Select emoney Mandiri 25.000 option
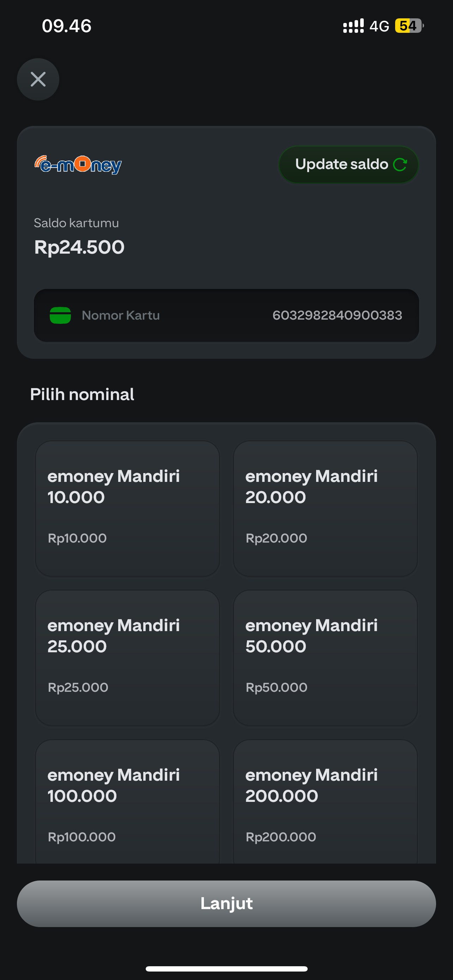 tap(127, 658)
